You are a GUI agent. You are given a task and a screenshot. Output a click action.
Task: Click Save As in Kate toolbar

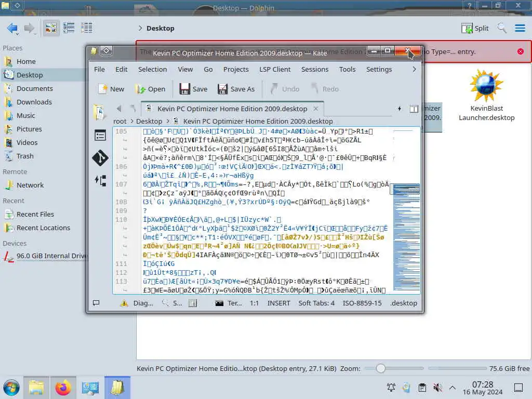pos(236,89)
